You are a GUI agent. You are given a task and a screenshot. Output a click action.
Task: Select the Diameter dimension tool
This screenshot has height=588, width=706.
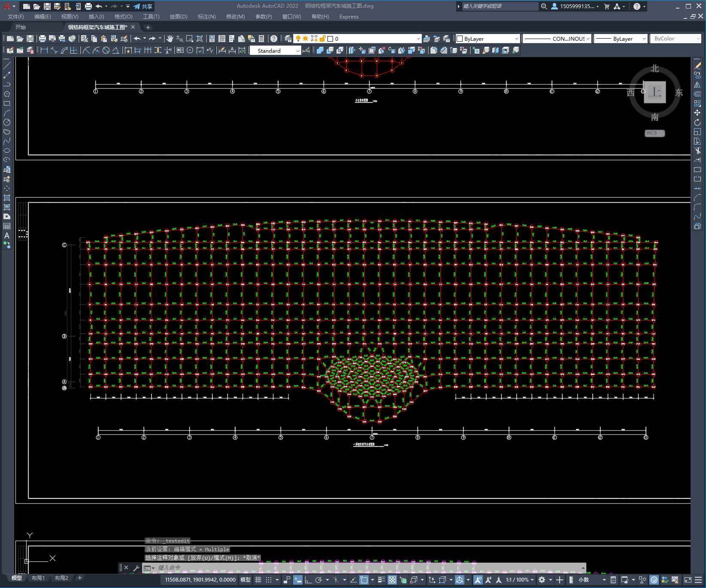106,50
